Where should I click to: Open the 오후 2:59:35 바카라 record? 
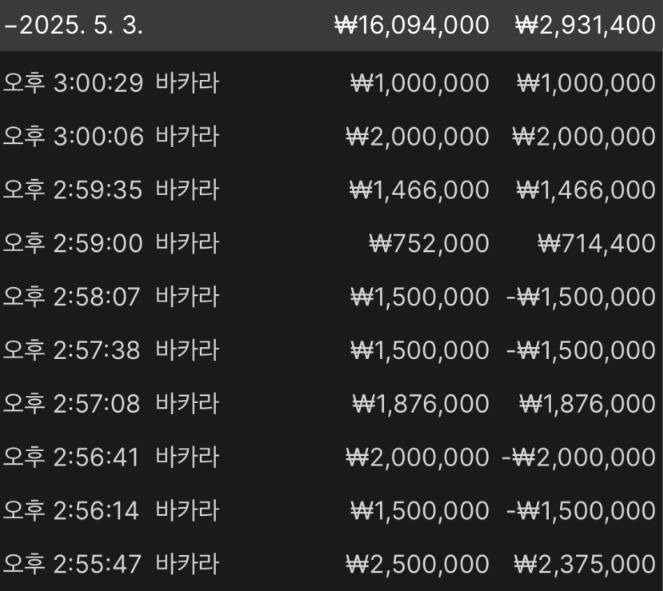click(x=332, y=190)
